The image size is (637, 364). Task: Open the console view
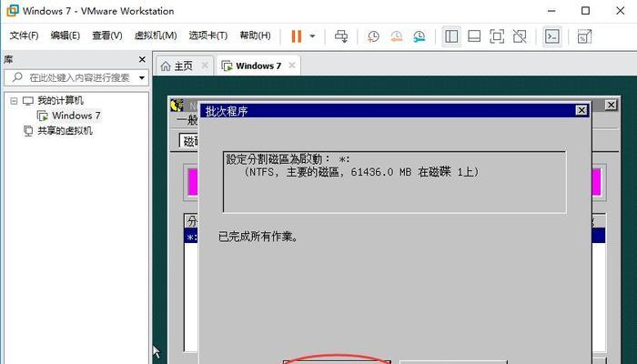(x=552, y=36)
